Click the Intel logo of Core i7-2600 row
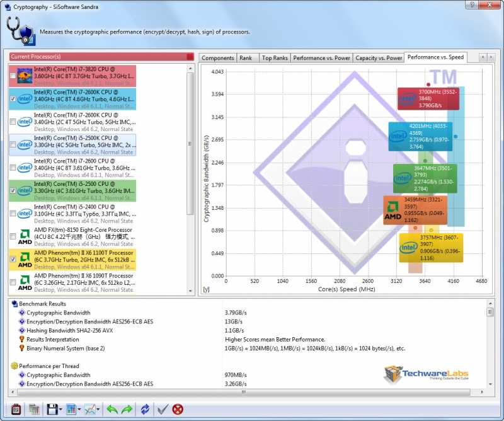Viewport: 504px width, 421px height. tap(25, 168)
